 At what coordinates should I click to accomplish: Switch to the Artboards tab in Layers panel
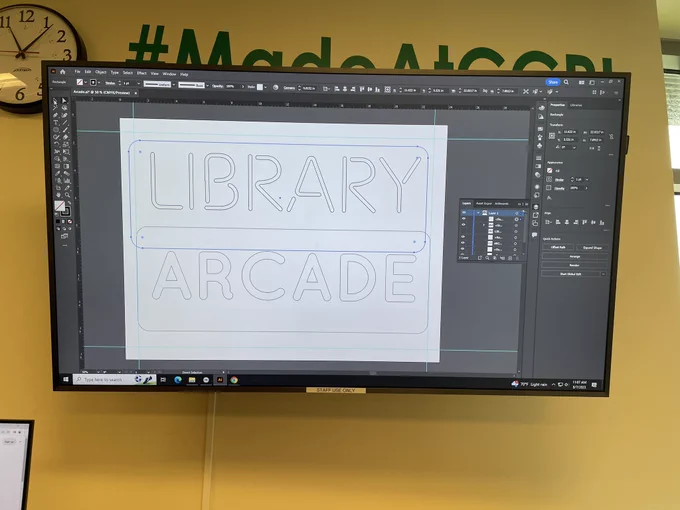pyautogui.click(x=501, y=204)
